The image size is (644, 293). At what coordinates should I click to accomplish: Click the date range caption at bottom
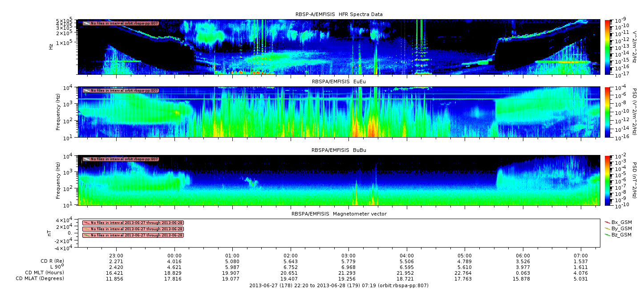(339, 285)
